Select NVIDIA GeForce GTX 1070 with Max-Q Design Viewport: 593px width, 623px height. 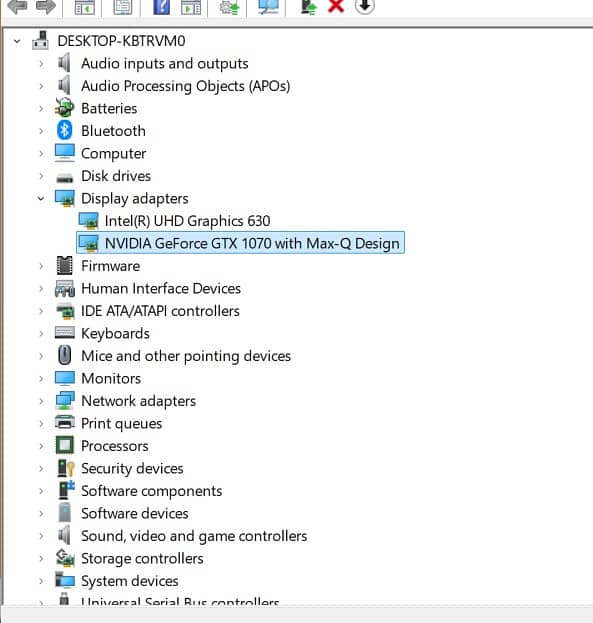click(252, 243)
